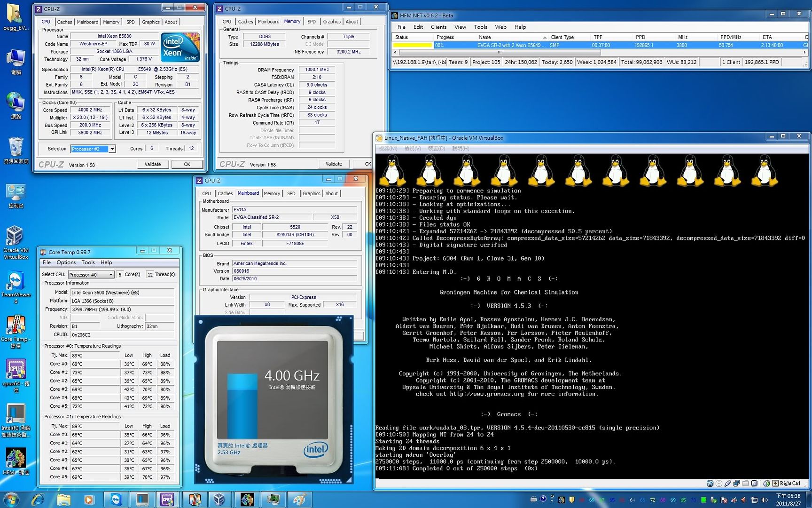Open the oegg_EV folder desktop icon
The width and height of the screenshot is (812, 508).
click(x=16, y=17)
